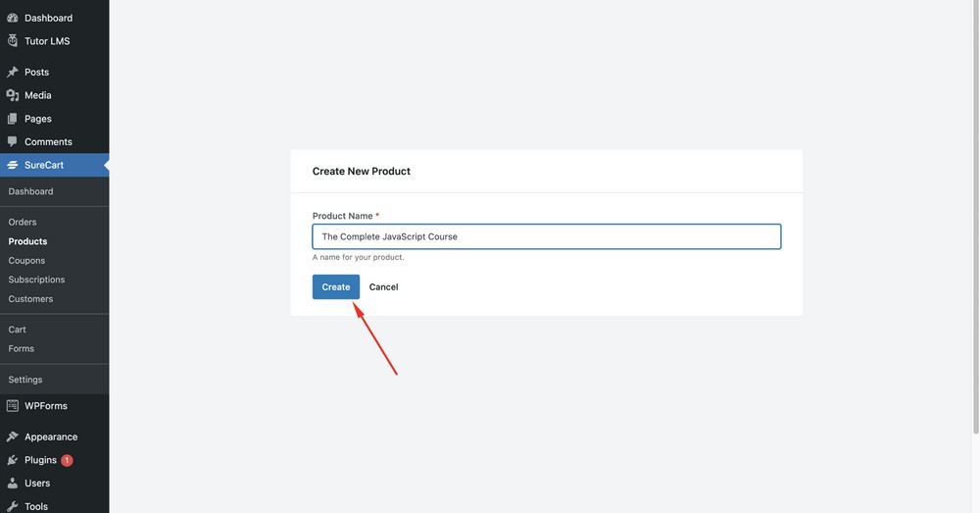The image size is (980, 513).
Task: Focus the Product Name input field
Action: tap(547, 236)
